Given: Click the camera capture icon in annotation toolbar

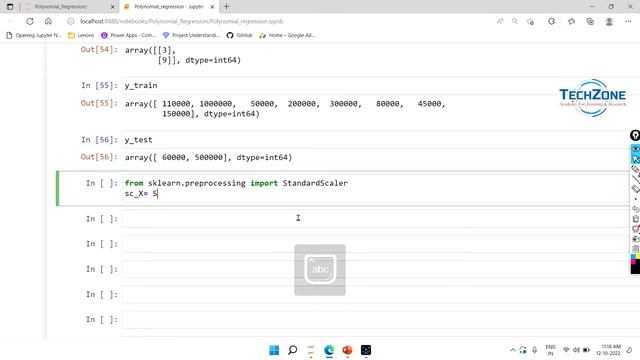Looking at the screenshot, I should 636,239.
